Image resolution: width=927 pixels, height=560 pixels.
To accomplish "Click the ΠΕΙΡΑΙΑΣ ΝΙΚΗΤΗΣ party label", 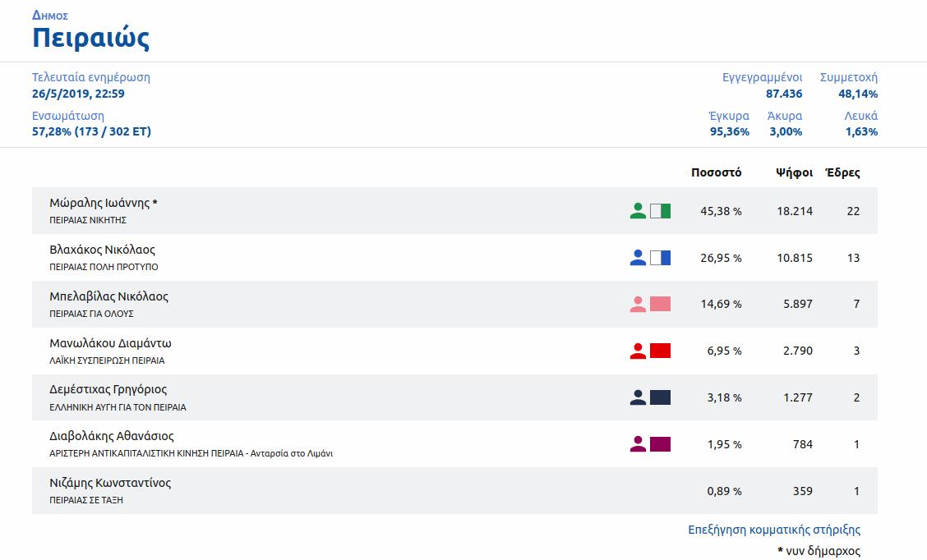I will pos(88,220).
